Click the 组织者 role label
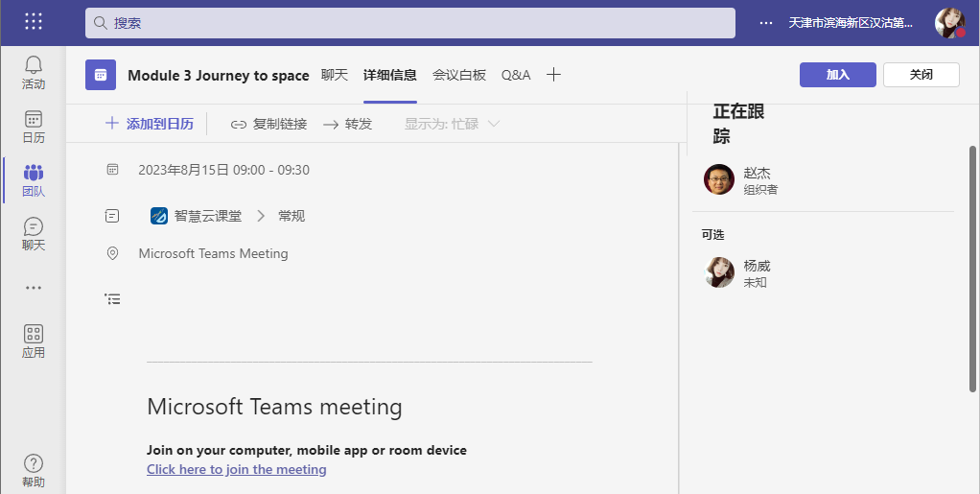The image size is (980, 494). tap(760, 190)
